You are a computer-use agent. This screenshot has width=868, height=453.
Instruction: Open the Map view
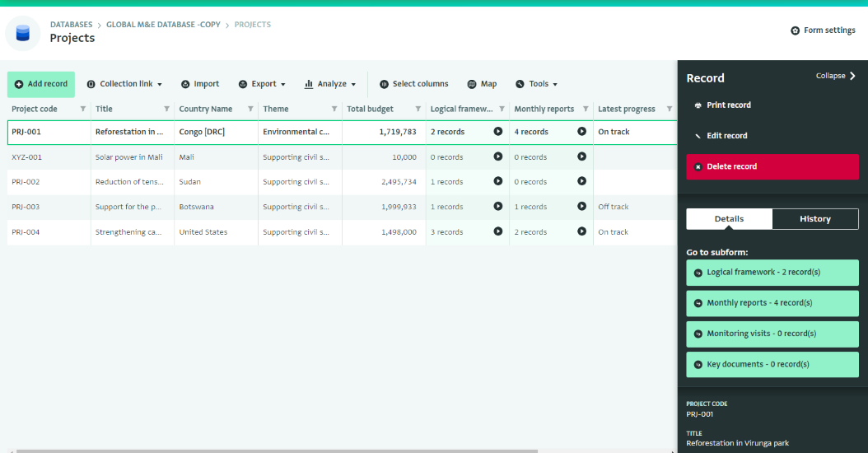click(482, 84)
